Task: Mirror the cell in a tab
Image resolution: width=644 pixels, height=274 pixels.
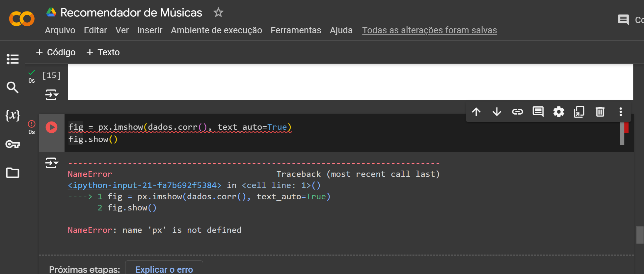Action: pyautogui.click(x=579, y=112)
